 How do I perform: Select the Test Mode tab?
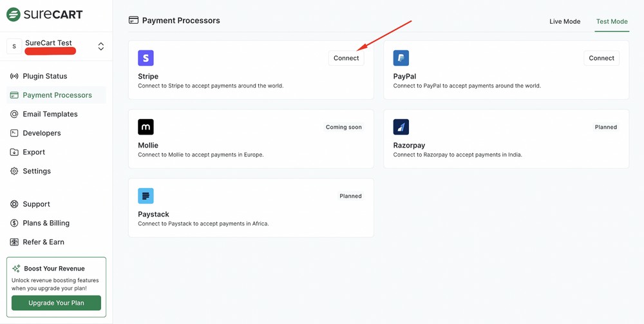612,21
